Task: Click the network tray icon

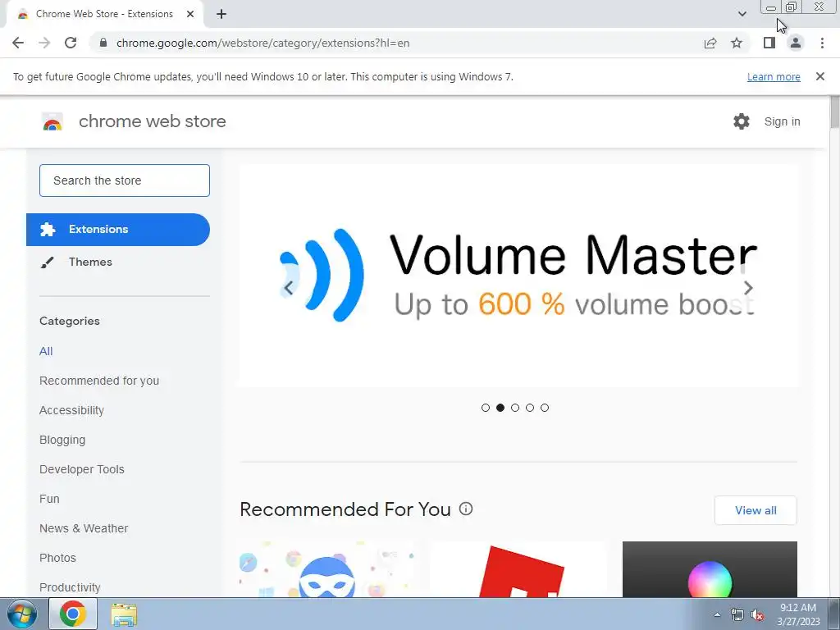Action: [737, 614]
